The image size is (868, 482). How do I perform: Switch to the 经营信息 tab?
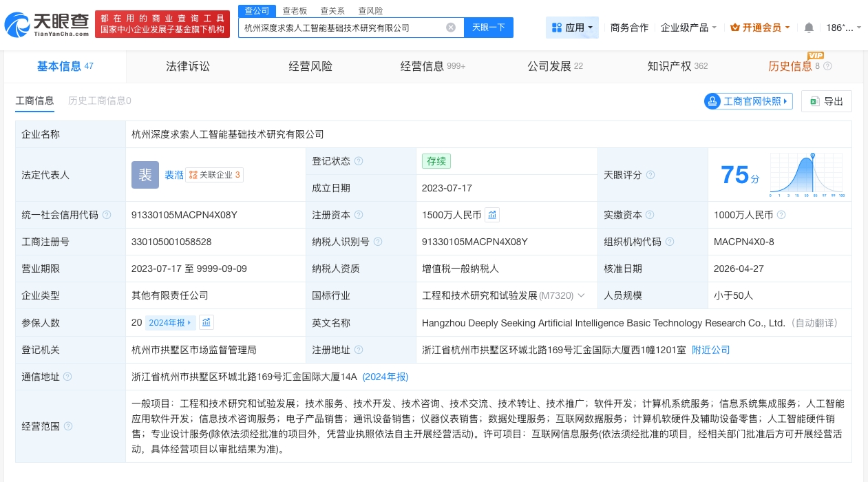coord(433,66)
